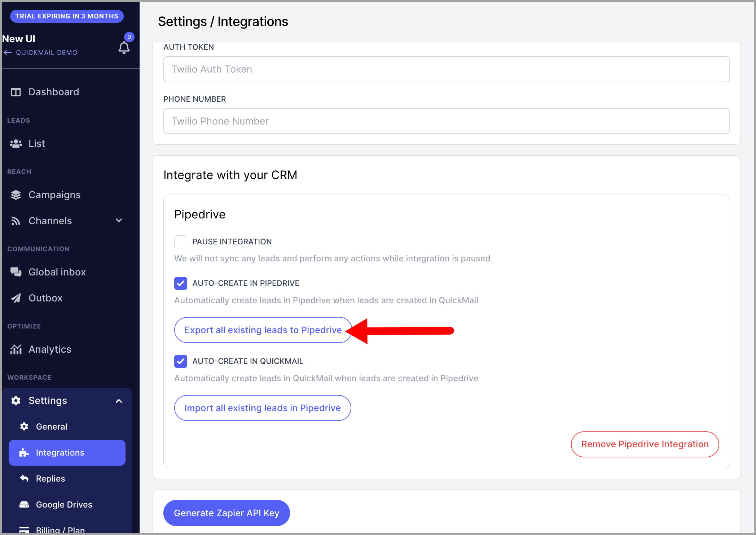Click Remove Pipedrive Integration button
The width and height of the screenshot is (756, 535).
pos(645,444)
